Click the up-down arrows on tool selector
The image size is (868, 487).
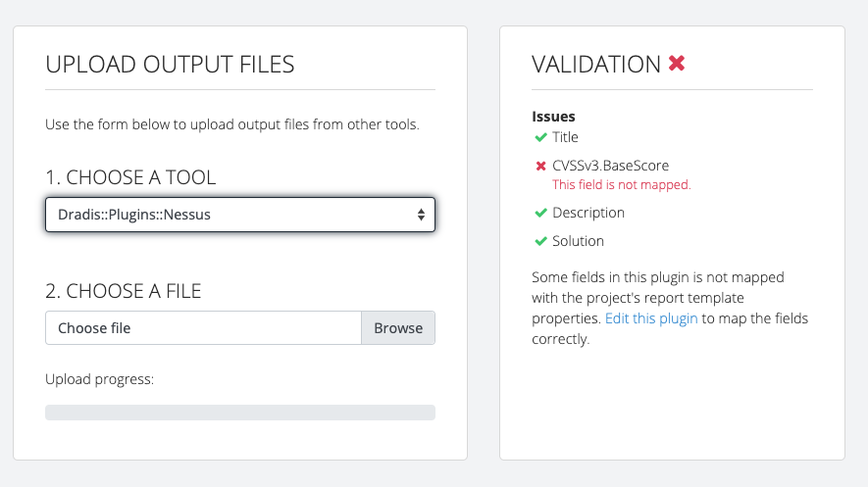point(422,215)
